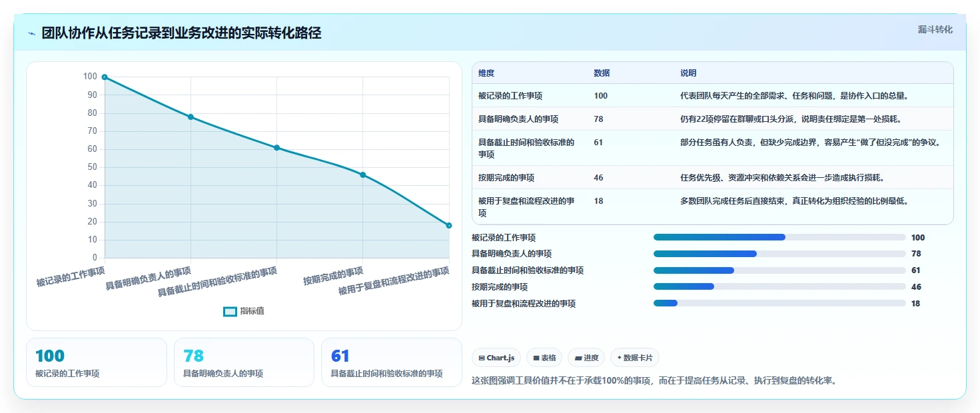Click table cell 78 in the 数据 column
Image resolution: width=980 pixels, height=413 pixels.
(x=598, y=119)
